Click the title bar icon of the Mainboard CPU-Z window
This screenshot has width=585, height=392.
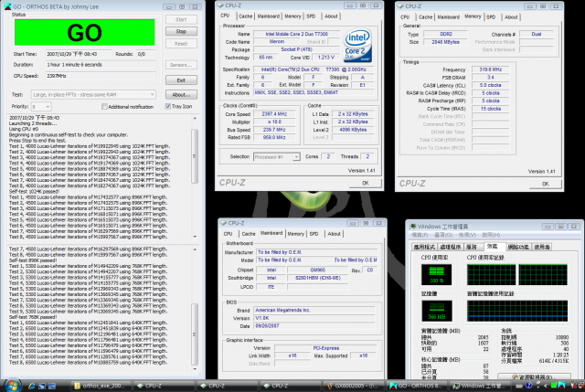coord(223,223)
